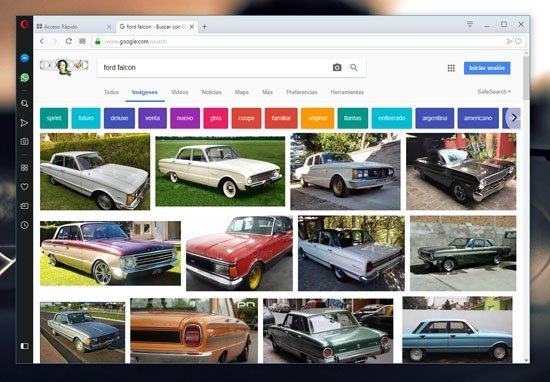Image resolution: width=550 pixels, height=382 pixels.
Task: Select the ford falcon search tab
Action: pyautogui.click(x=156, y=27)
